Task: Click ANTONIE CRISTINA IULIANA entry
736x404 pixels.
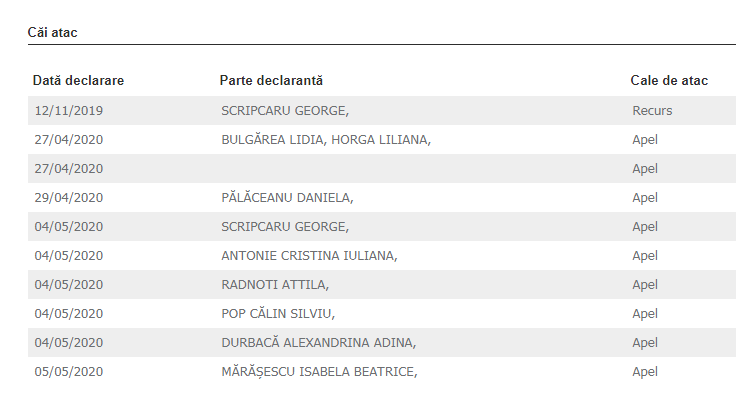Action: (309, 255)
